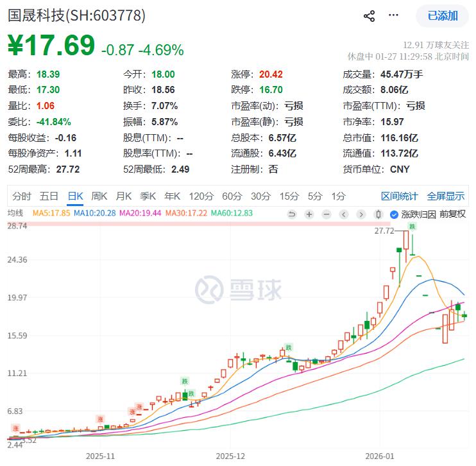
Task: Zoom in the K-line chart with plus icon
Action: point(309,214)
